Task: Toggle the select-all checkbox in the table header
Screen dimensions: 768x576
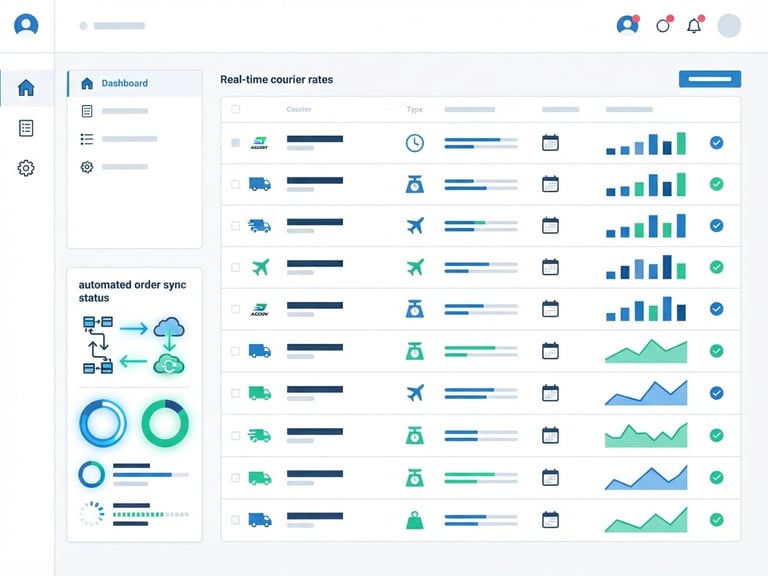Action: [x=236, y=109]
